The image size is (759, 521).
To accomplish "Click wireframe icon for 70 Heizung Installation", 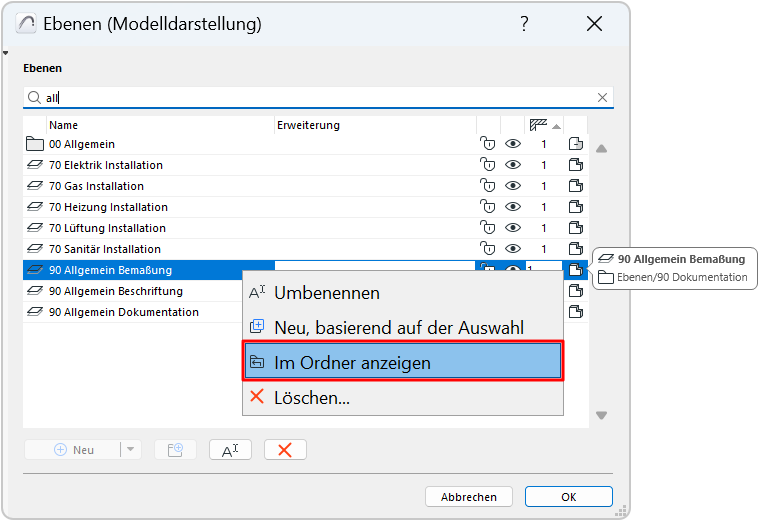I will [x=576, y=207].
